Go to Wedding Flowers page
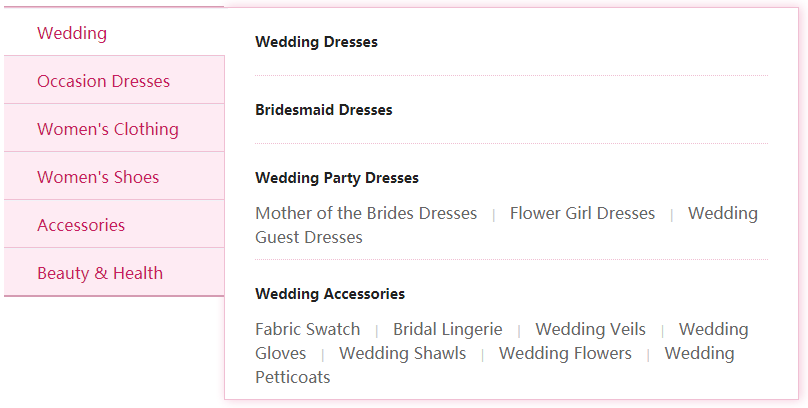This screenshot has height=408, width=808. pos(565,353)
